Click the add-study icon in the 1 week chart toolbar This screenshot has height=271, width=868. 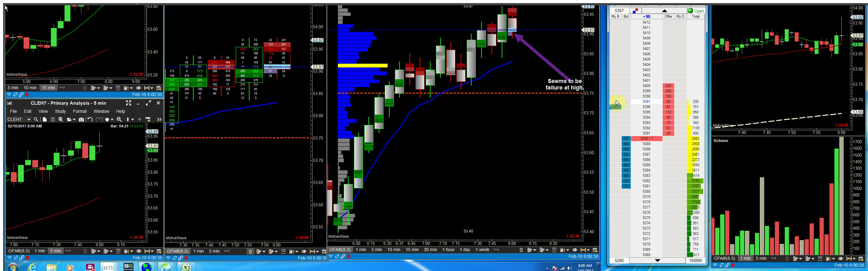(562, 250)
